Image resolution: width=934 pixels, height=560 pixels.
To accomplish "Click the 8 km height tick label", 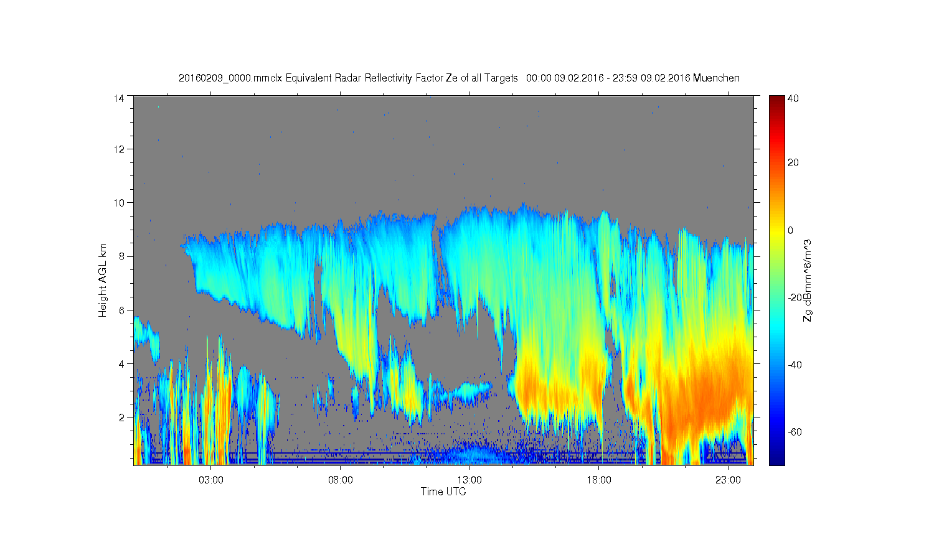I will 121,256.
